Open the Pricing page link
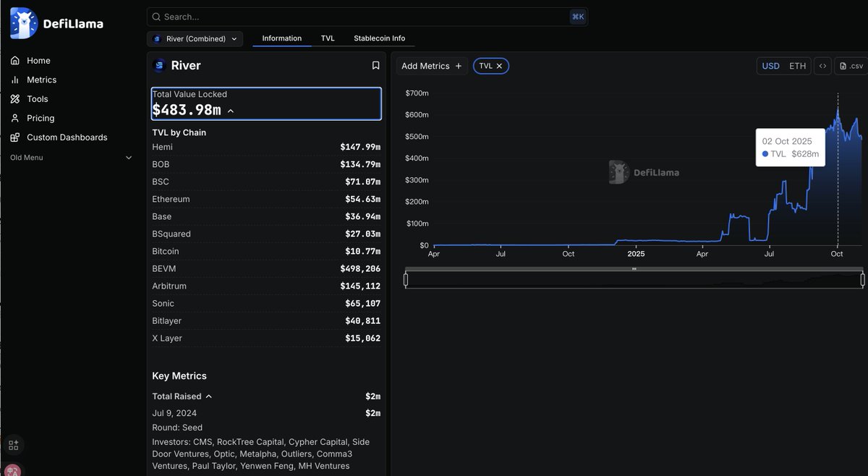Image resolution: width=868 pixels, height=476 pixels. click(41, 118)
